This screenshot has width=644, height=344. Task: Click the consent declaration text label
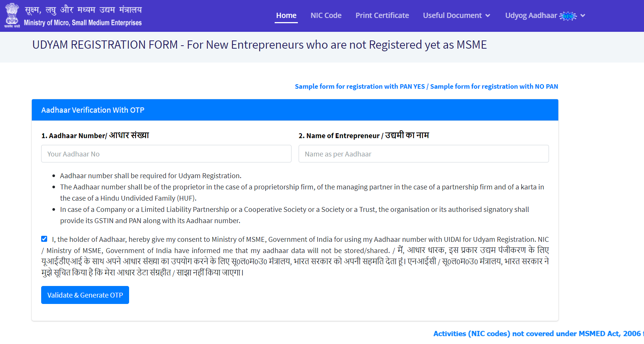pyautogui.click(x=295, y=256)
